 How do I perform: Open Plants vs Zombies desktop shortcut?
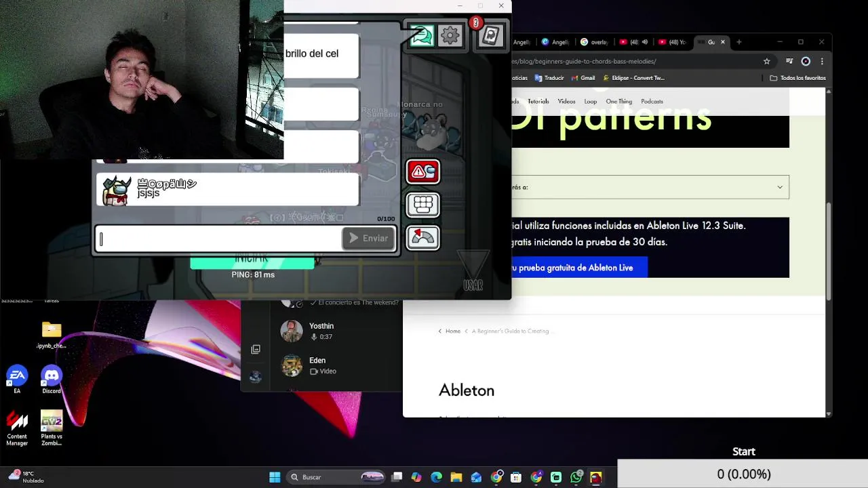point(52,428)
